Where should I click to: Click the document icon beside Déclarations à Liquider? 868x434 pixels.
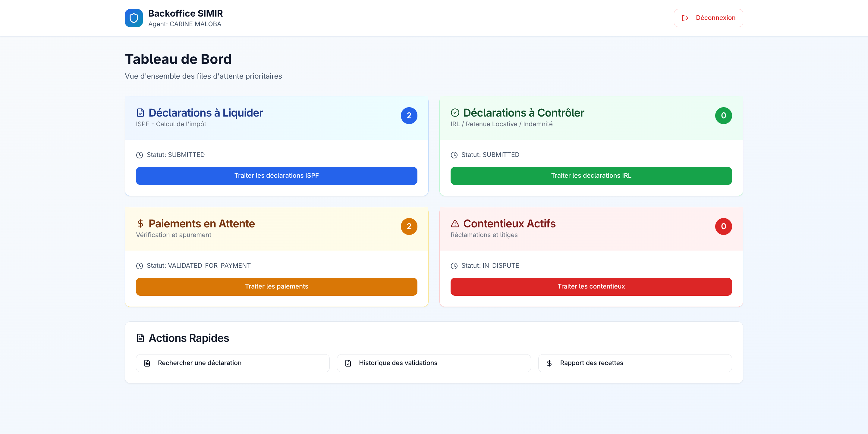pyautogui.click(x=140, y=112)
